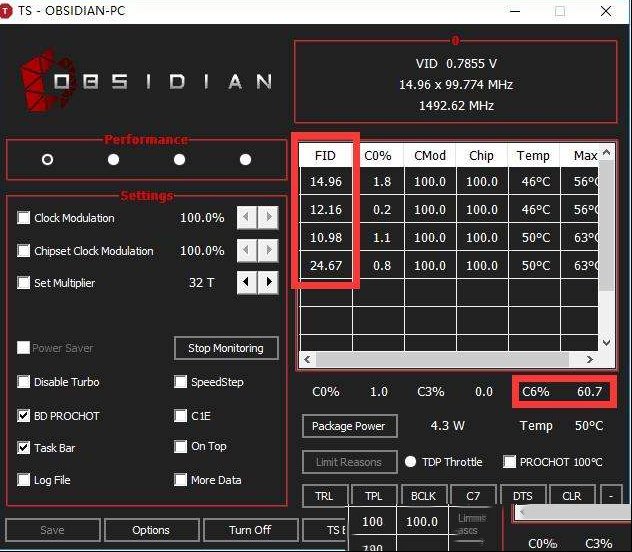Click the Save button
The image size is (632, 552).
[52, 530]
